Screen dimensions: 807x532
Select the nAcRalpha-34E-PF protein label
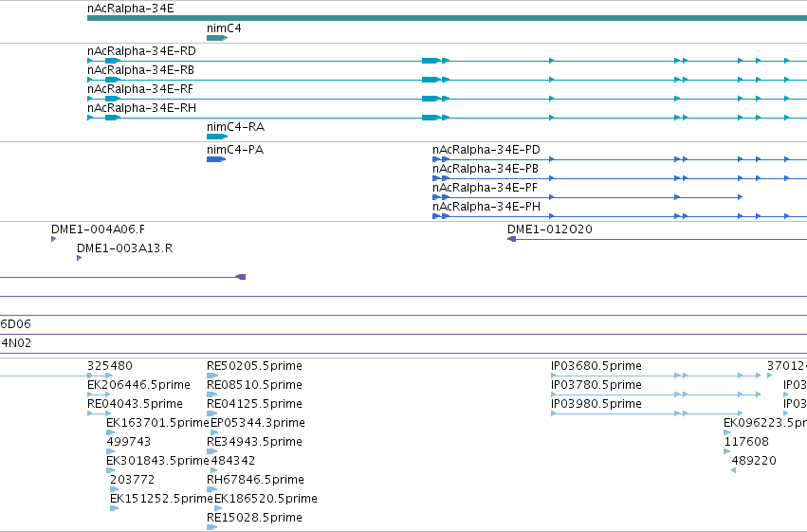click(485, 188)
